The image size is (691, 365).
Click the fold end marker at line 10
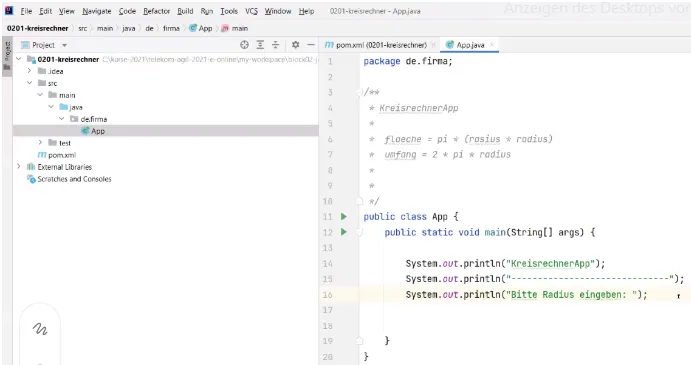pyautogui.click(x=359, y=201)
